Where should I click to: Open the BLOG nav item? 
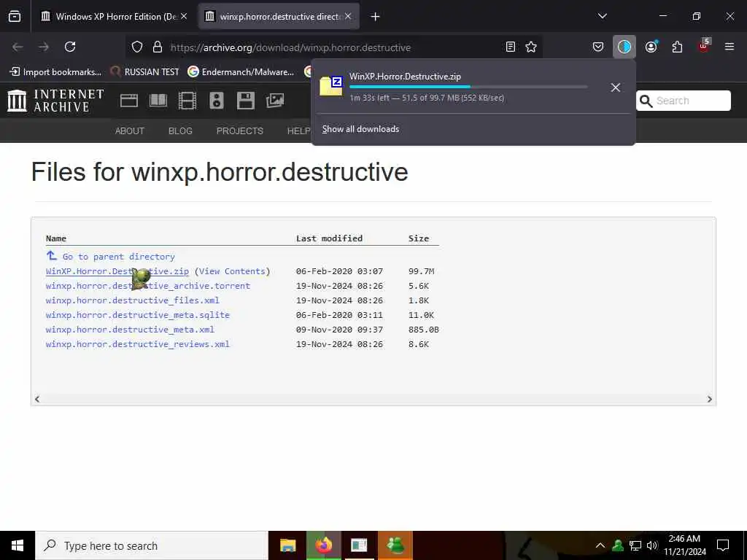(180, 131)
